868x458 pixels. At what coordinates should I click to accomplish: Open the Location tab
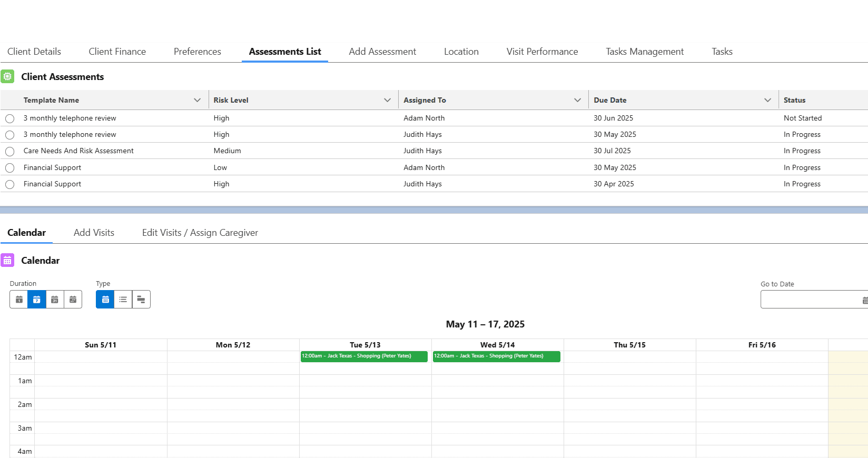461,52
